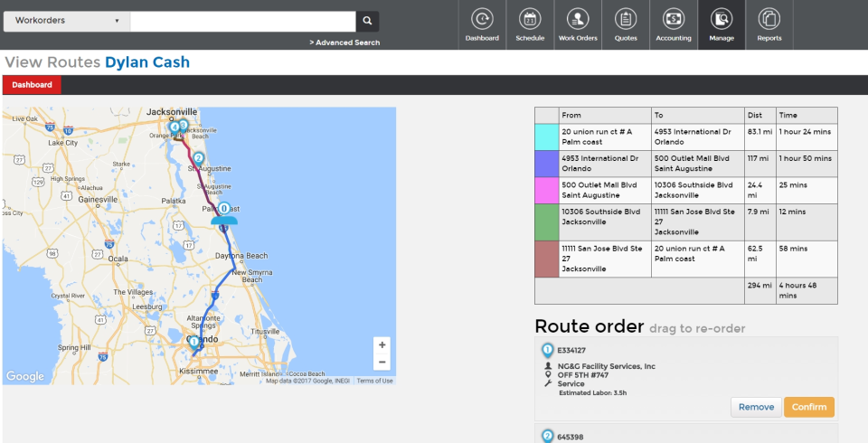Focus the search text field

[x=243, y=21]
